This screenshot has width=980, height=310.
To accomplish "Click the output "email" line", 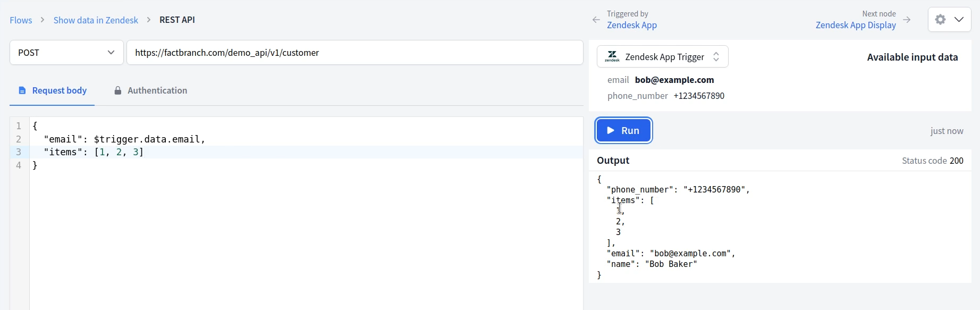I will click(671, 254).
